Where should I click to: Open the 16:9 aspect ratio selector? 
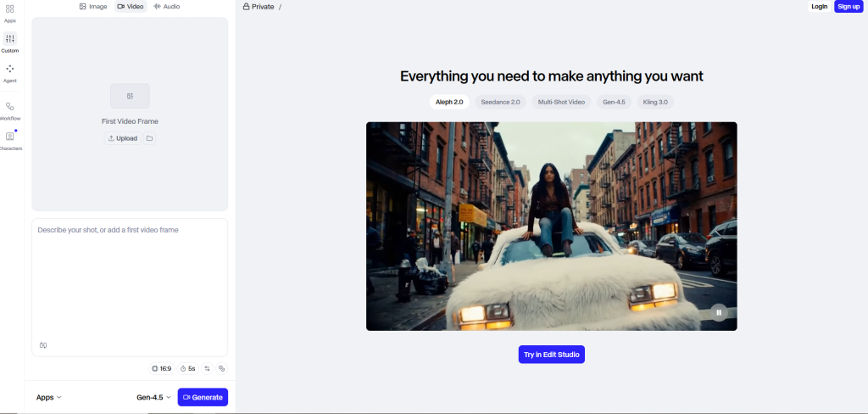pyautogui.click(x=162, y=368)
